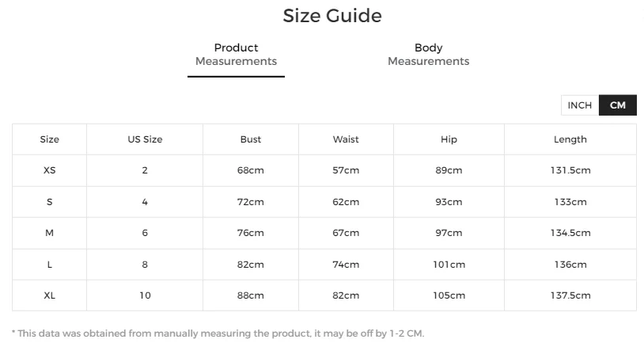The image size is (644, 343).
Task: Click the Bust column header
Action: (x=251, y=139)
